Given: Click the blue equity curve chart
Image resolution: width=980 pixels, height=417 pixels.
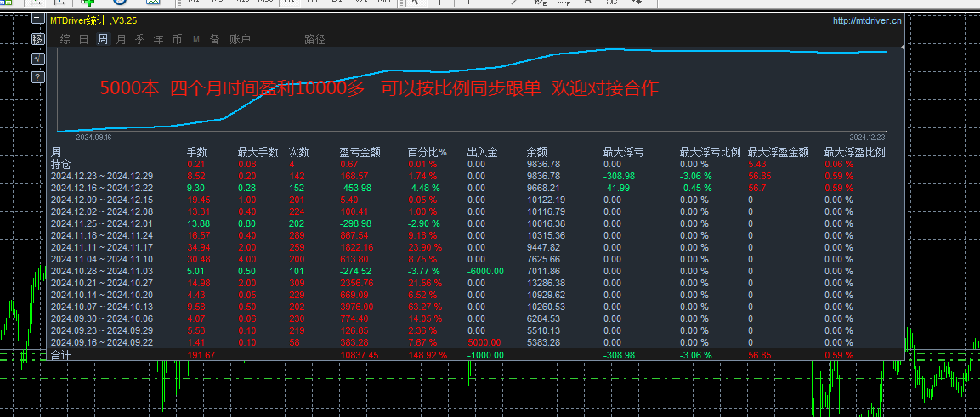Looking at the screenshot, I should point(473,90).
